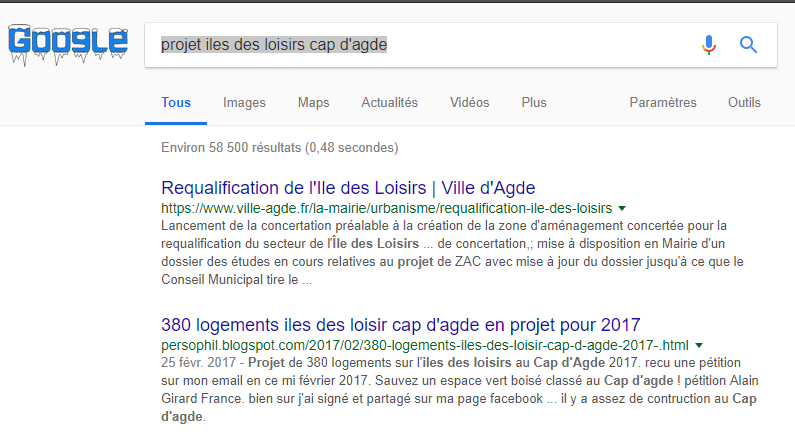The image size is (795, 432).
Task: Expand dropdown arrow next to persophil.blogspot URL
Action: tap(699, 345)
